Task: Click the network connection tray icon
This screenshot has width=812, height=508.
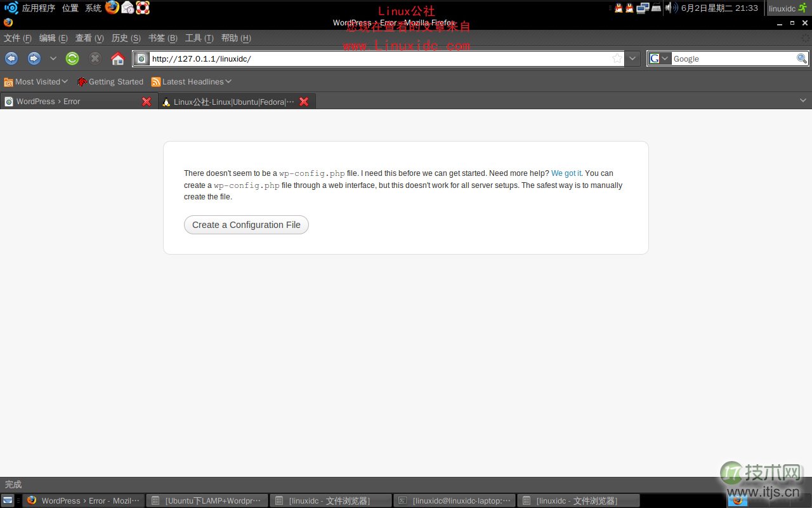Action: (x=643, y=8)
